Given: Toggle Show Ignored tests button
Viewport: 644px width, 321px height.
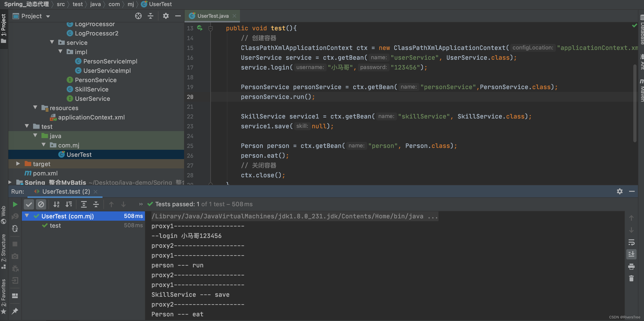Looking at the screenshot, I should (x=41, y=204).
